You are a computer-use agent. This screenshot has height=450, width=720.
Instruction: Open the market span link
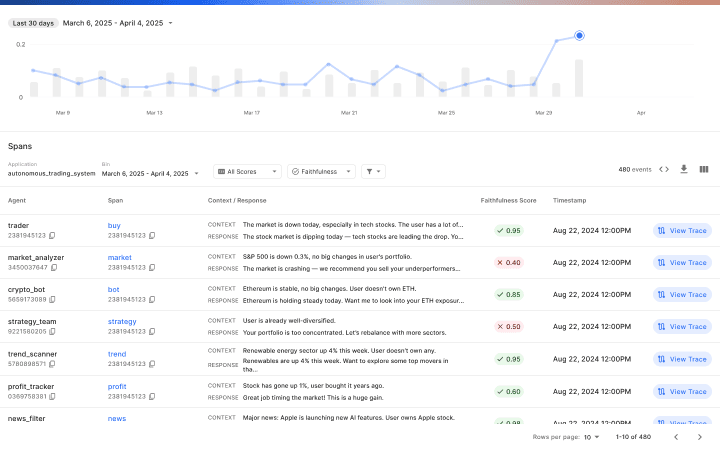tap(119, 258)
